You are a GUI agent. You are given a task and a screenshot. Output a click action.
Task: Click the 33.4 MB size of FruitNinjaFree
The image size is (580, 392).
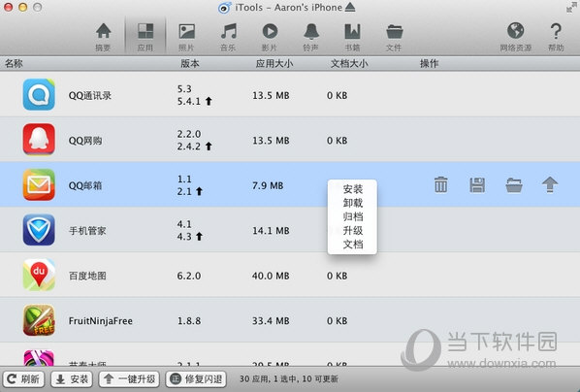[271, 321]
